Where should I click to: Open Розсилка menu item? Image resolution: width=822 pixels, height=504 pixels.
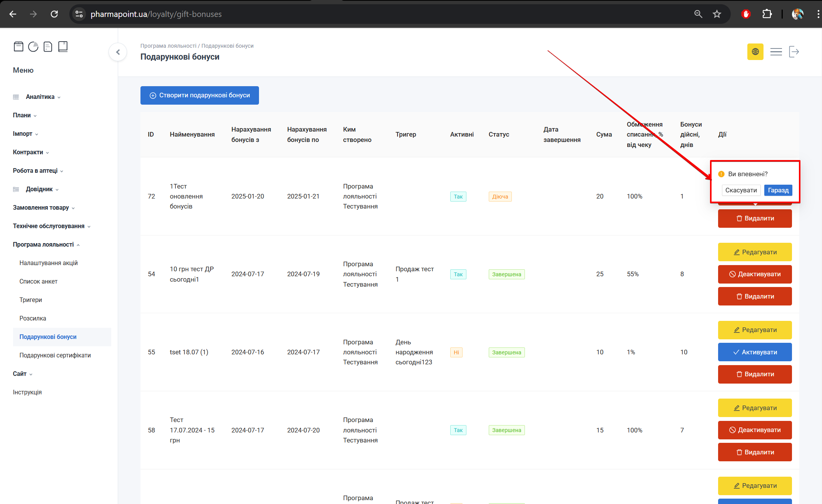coord(33,319)
